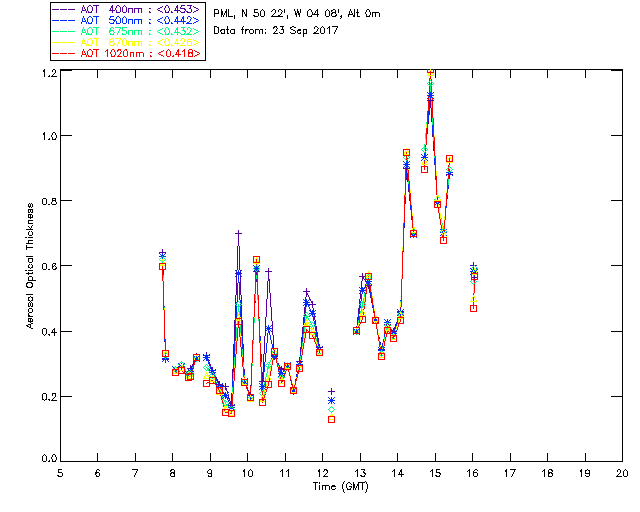This screenshot has width=640, height=512.
Task: Click the isolated purple plus marker near 0.21 after 12 GMT
Action: coord(331,392)
